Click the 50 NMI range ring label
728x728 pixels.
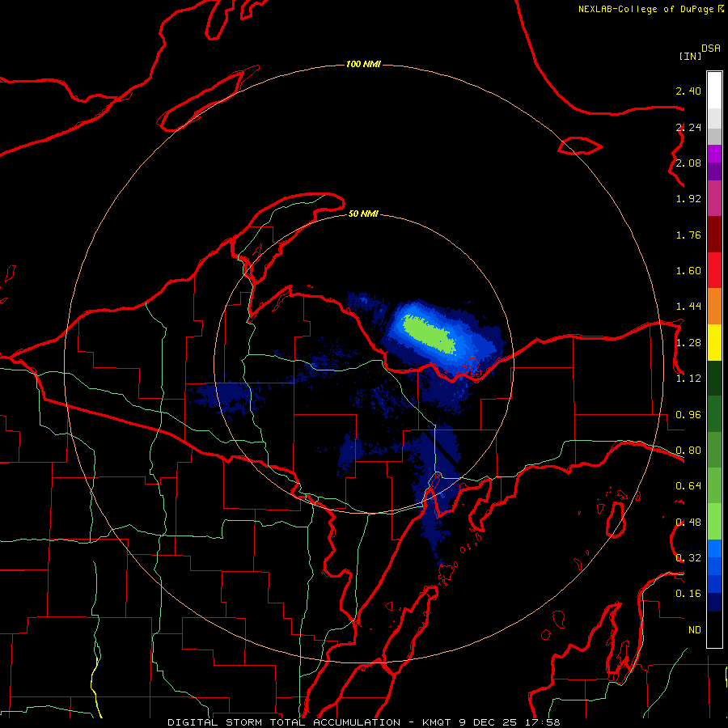pyautogui.click(x=363, y=214)
